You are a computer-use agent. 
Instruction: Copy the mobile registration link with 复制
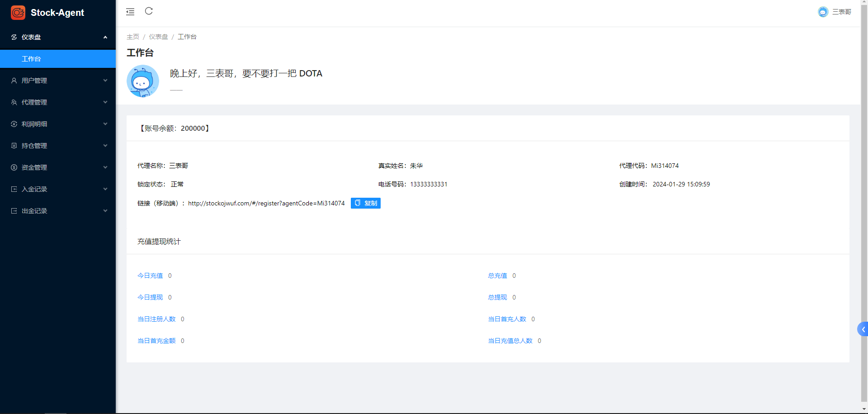coord(365,203)
